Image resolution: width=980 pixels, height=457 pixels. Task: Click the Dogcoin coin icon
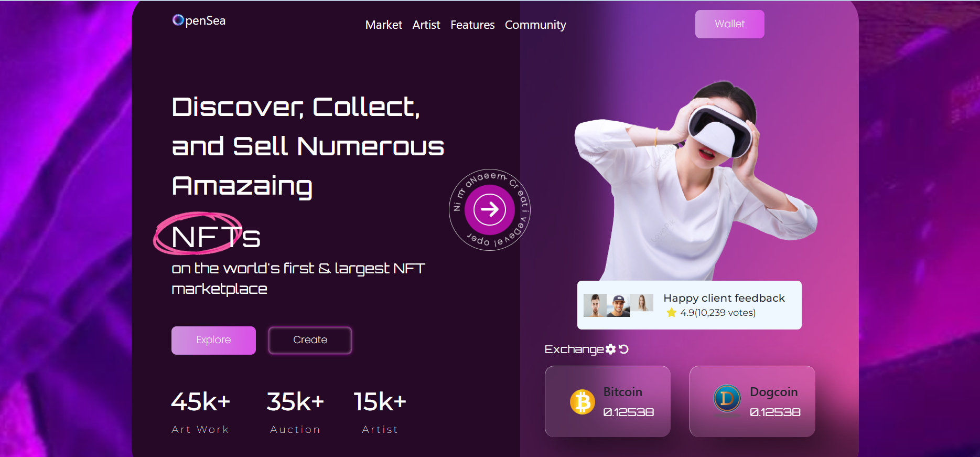click(727, 399)
